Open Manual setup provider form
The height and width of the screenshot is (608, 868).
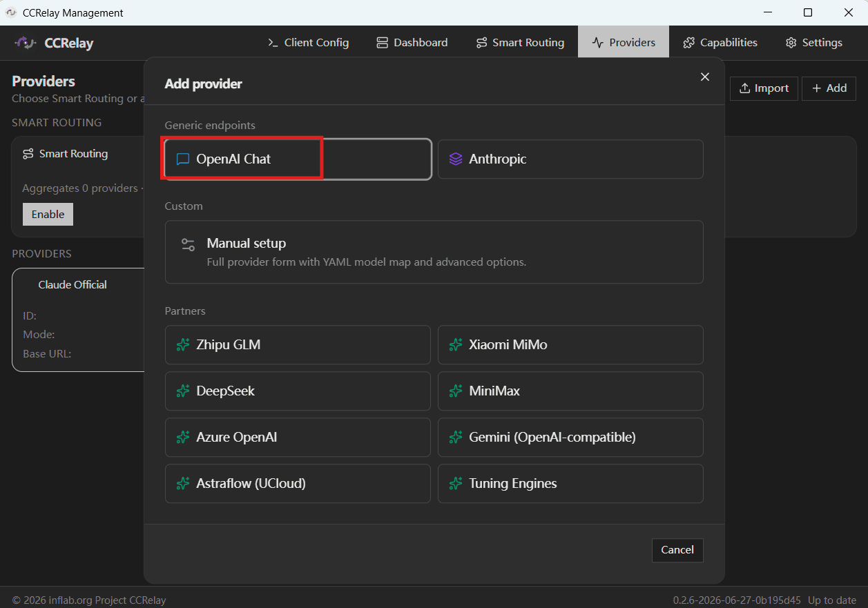pos(434,252)
